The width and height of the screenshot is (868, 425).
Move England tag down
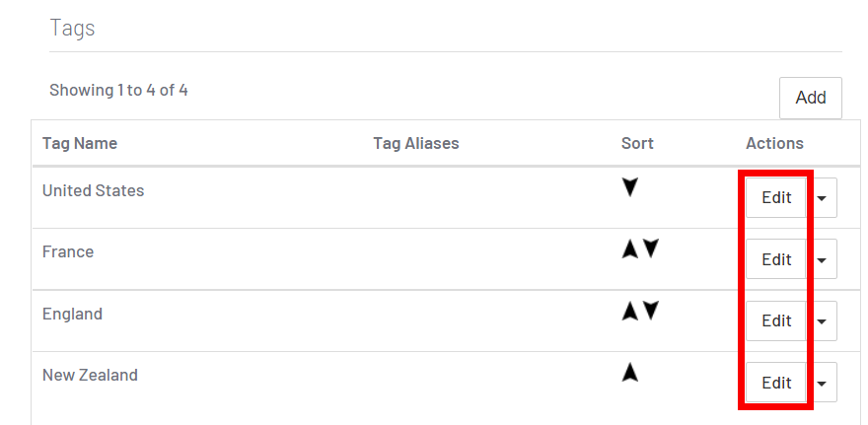click(650, 312)
